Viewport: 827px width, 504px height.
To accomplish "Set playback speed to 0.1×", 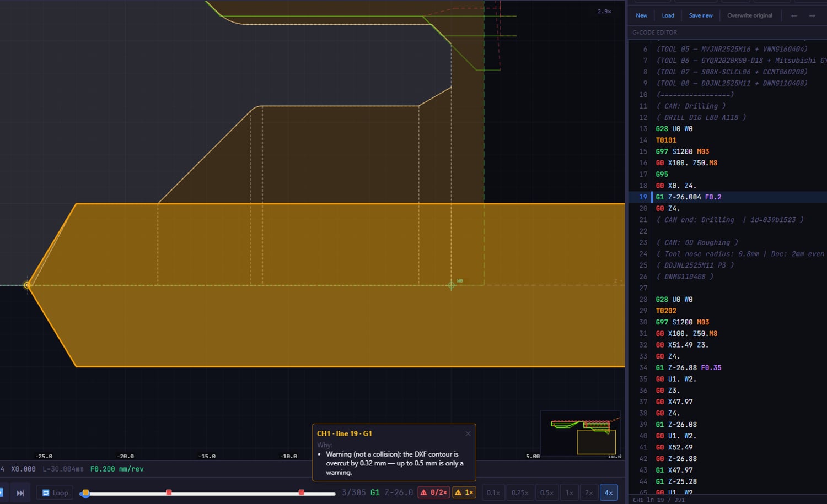I will click(493, 492).
